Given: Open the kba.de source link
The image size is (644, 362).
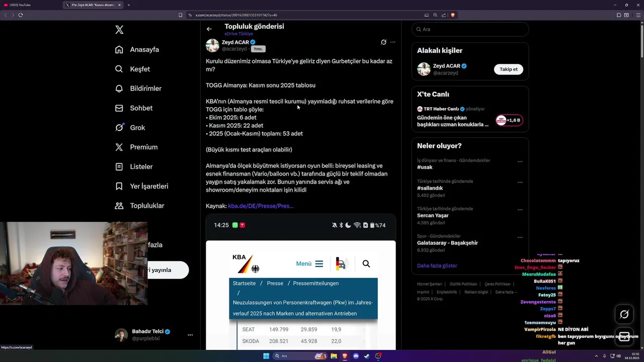Looking at the screenshot, I should pos(261,206).
